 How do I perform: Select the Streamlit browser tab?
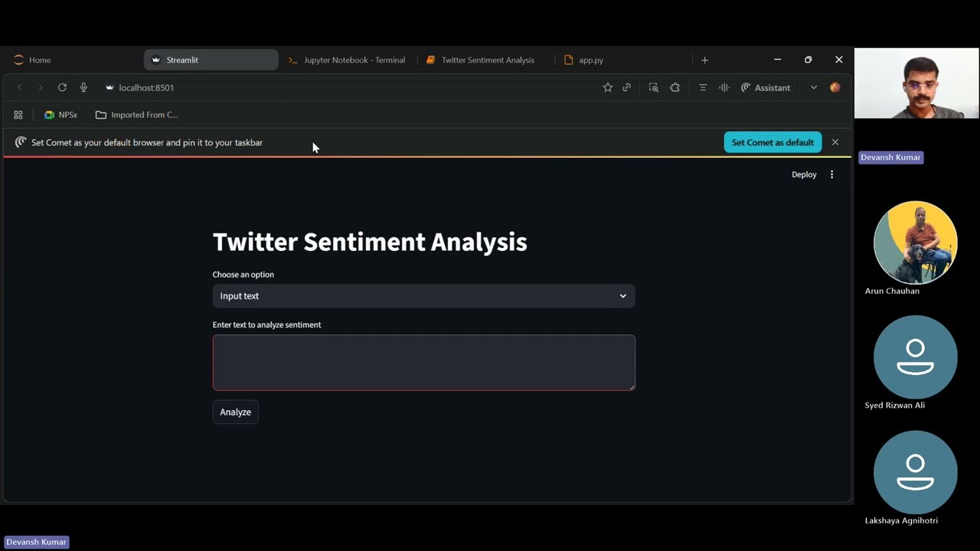pyautogui.click(x=211, y=60)
